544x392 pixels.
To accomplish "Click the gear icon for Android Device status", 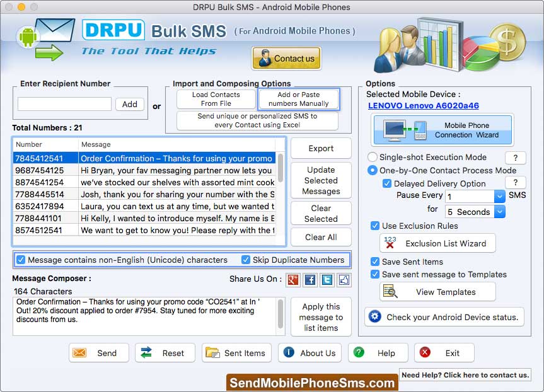I will 374,316.
